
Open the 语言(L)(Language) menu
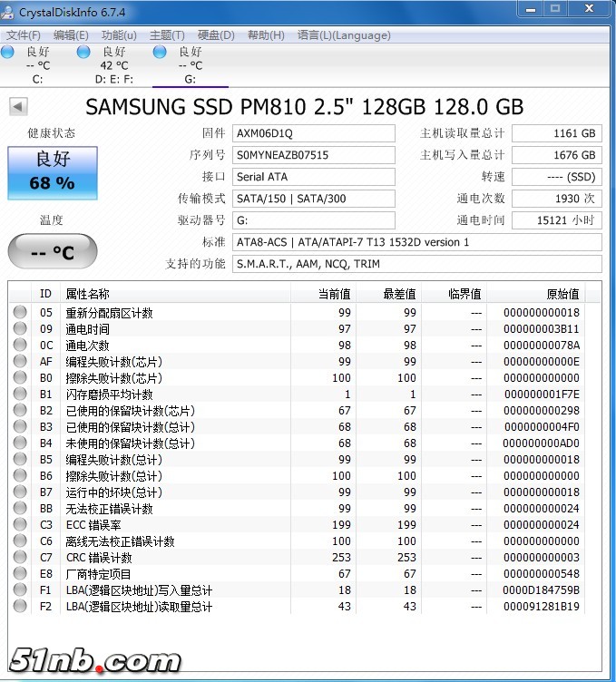pos(344,35)
